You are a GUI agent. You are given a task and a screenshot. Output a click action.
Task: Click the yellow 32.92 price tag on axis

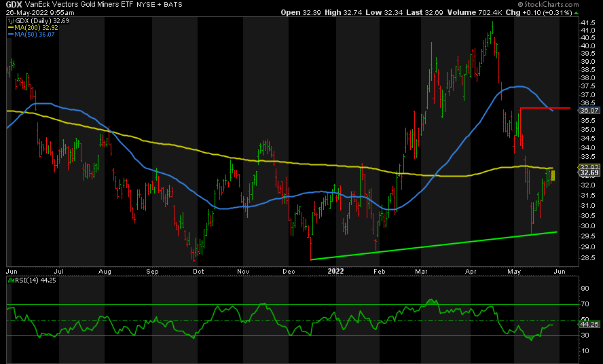(589, 167)
